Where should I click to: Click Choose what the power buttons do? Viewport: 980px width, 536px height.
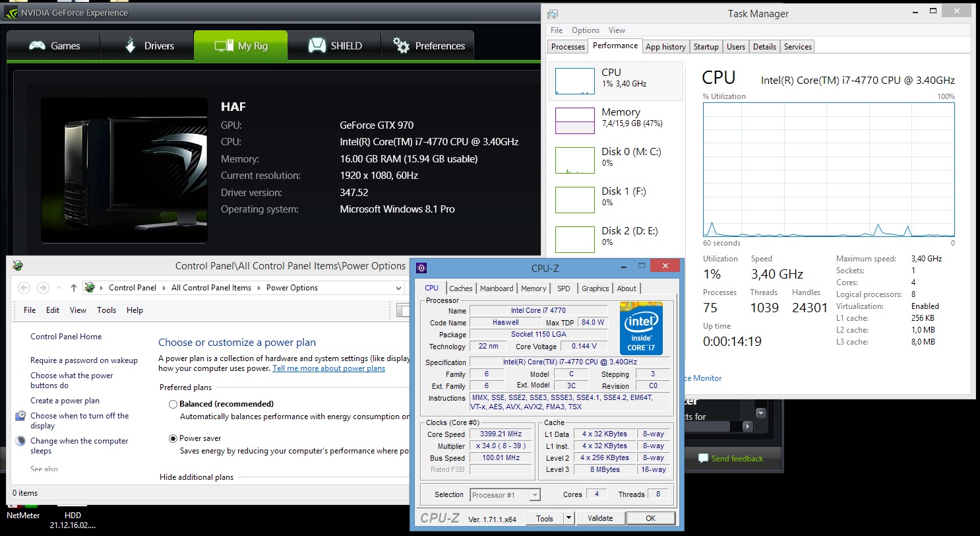72,380
